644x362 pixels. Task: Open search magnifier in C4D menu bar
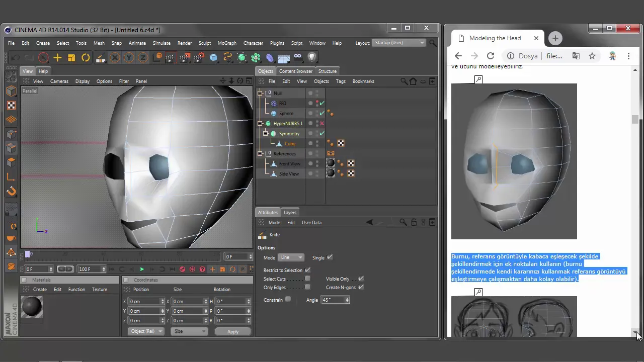(433, 43)
